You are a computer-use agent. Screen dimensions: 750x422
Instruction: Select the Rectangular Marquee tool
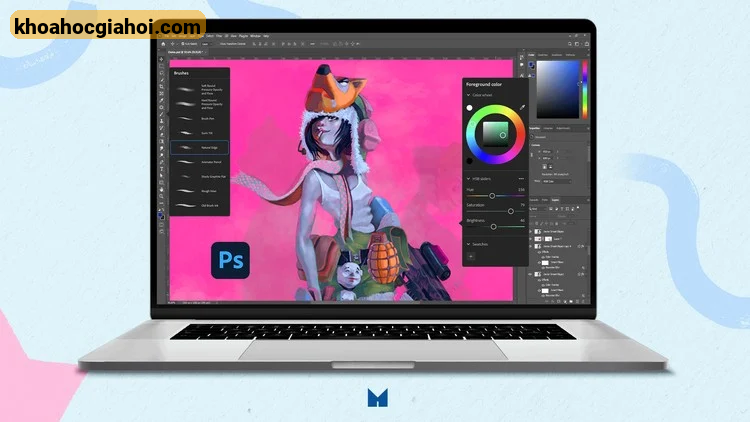pyautogui.click(x=161, y=67)
